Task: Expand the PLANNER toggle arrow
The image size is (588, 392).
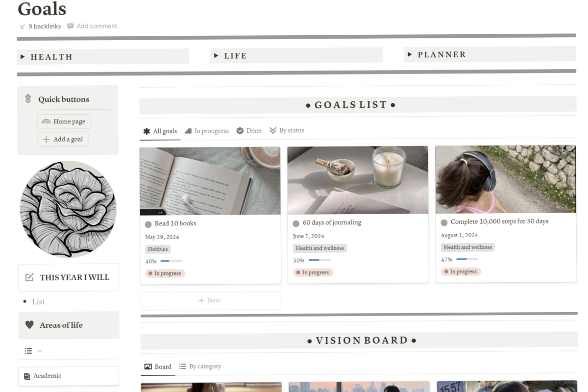Action: point(410,54)
